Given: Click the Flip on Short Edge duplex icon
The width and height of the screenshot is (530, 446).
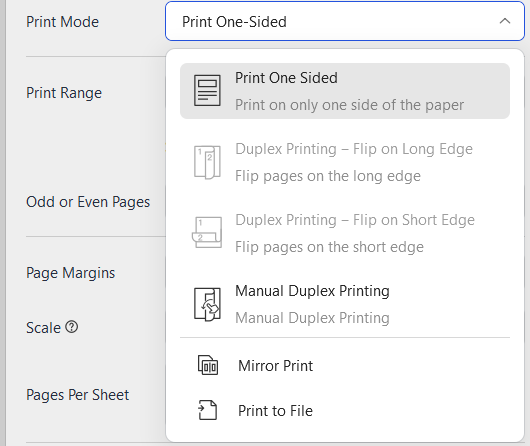Looking at the screenshot, I should pyautogui.click(x=207, y=233).
